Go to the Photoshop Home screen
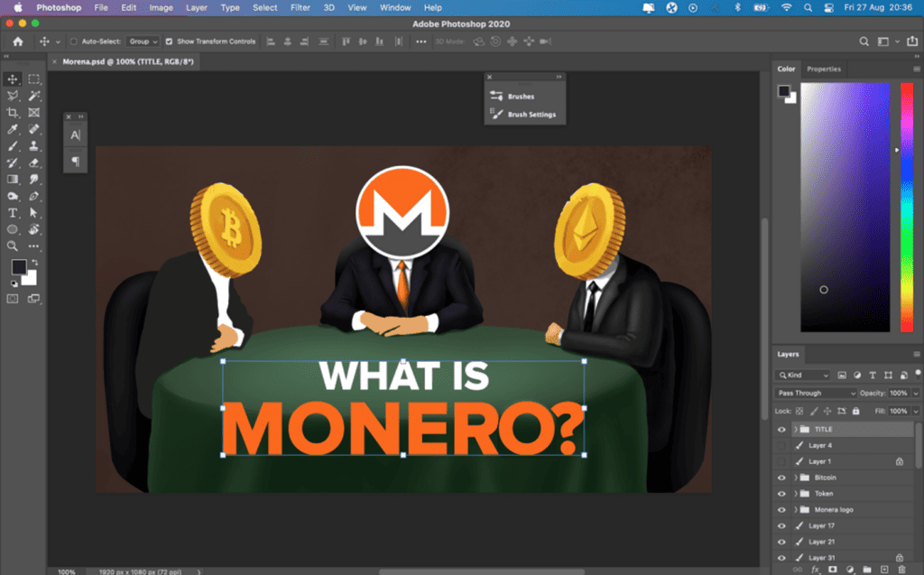This screenshot has width=924, height=575. [x=18, y=42]
